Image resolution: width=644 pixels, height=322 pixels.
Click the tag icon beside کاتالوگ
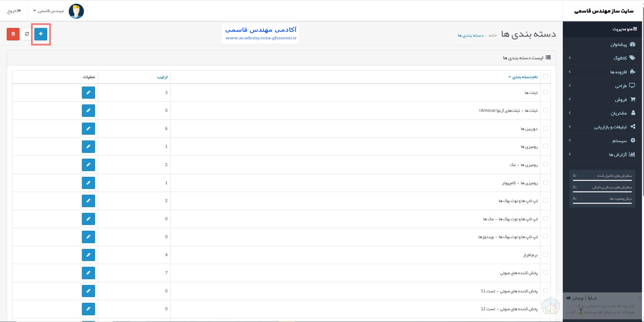(x=632, y=58)
